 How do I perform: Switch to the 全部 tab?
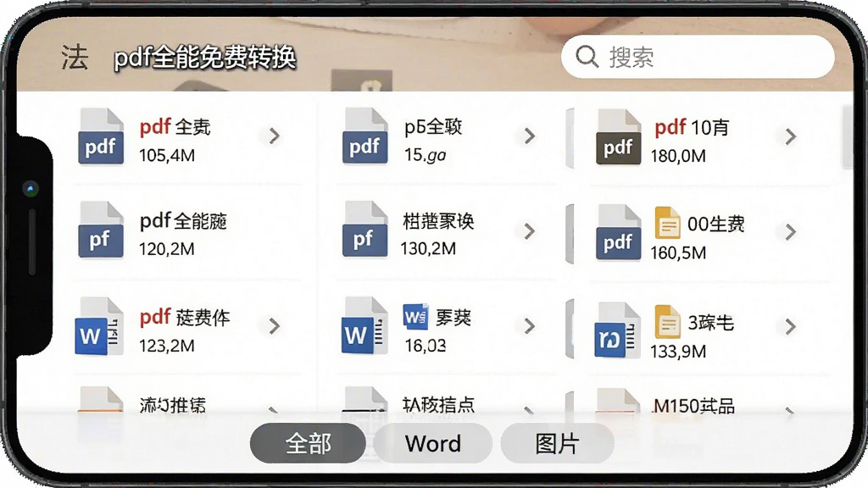coord(308,443)
